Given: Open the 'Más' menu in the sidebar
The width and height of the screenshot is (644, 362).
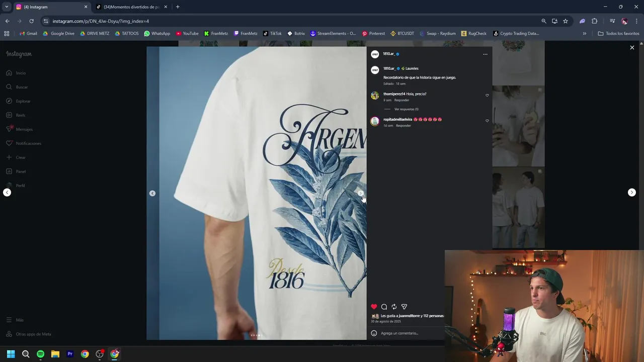Looking at the screenshot, I should point(15,320).
